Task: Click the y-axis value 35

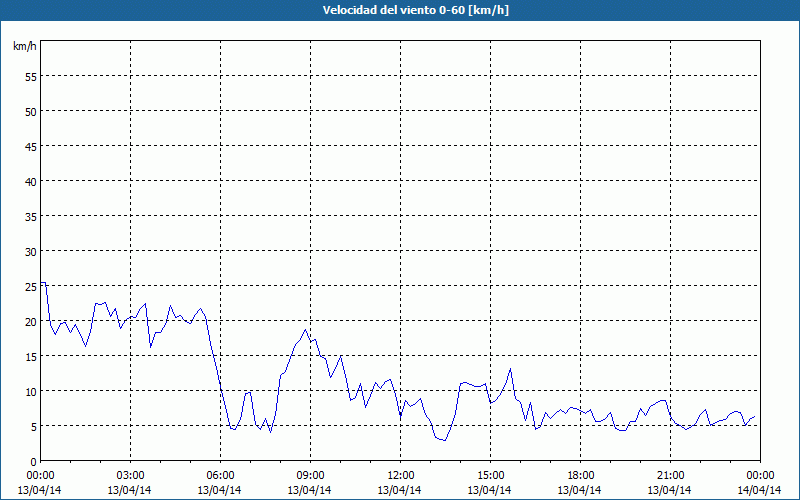Action: pos(31,216)
